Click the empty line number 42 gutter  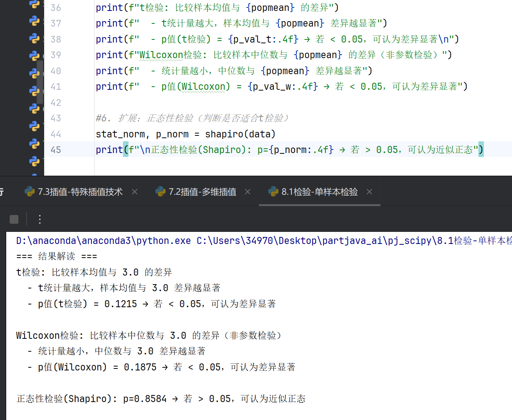click(x=56, y=103)
